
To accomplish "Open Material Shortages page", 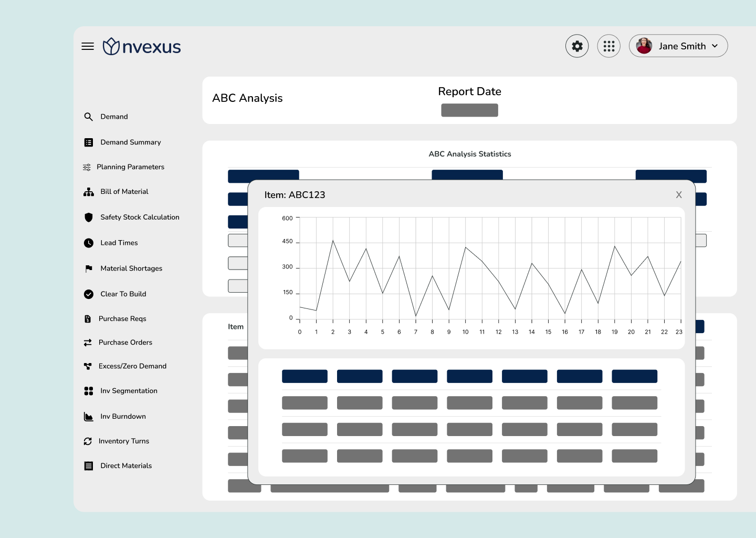I will pos(131,268).
